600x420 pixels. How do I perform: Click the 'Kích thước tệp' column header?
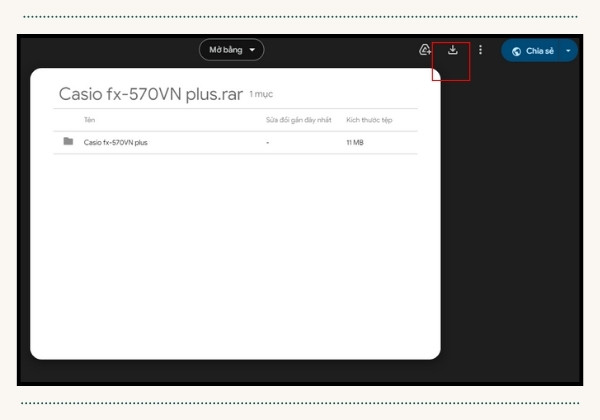click(x=369, y=120)
